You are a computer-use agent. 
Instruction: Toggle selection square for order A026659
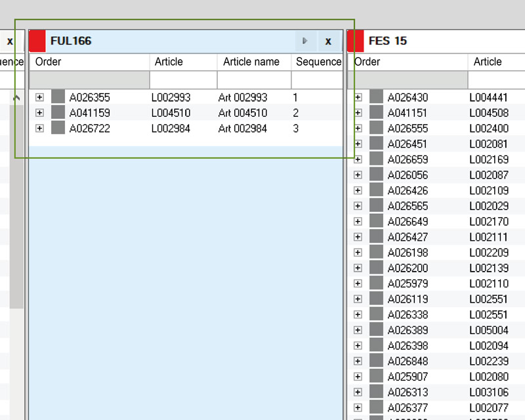point(375,159)
